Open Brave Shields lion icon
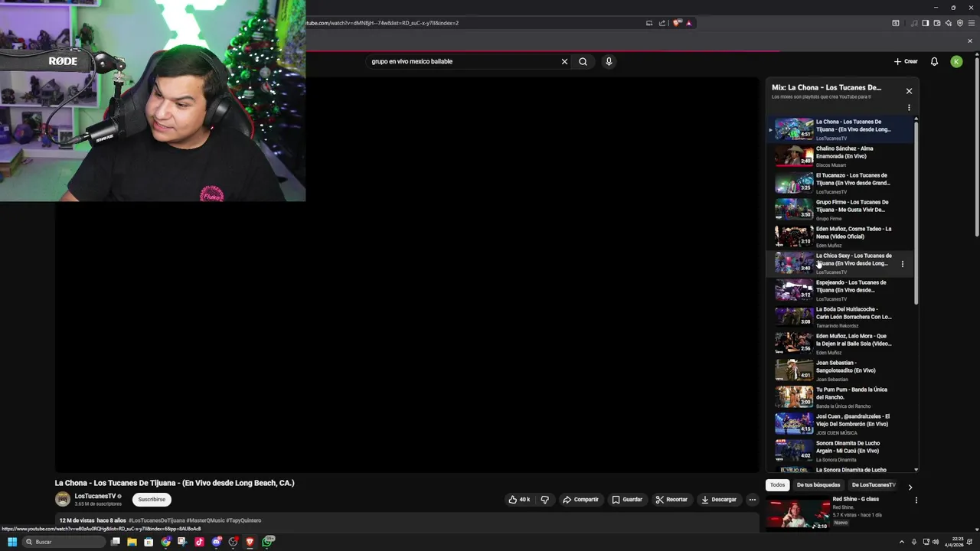This screenshot has height=551, width=980. pyautogui.click(x=677, y=23)
